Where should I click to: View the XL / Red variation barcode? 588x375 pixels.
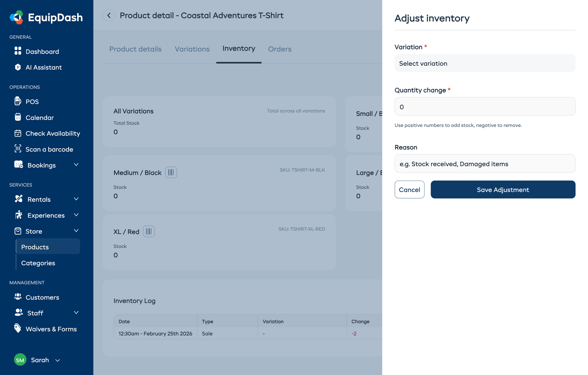click(x=149, y=231)
